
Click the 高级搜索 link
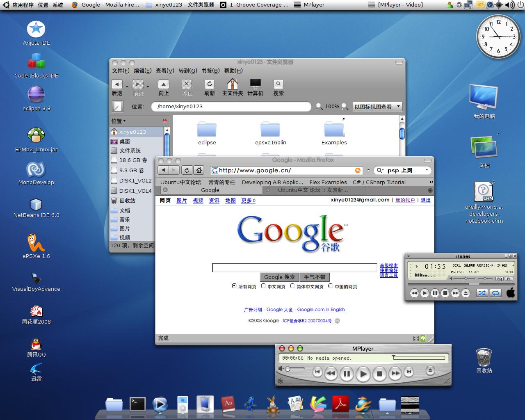coord(389,266)
